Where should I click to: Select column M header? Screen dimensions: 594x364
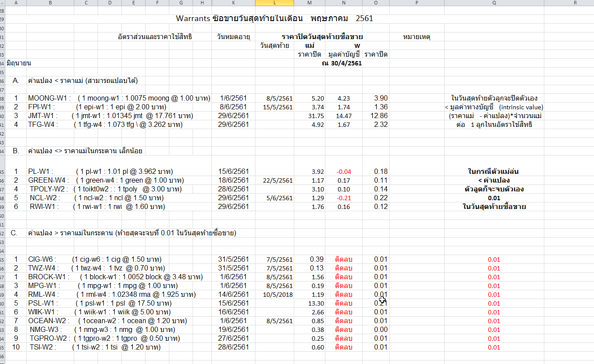[310, 3]
